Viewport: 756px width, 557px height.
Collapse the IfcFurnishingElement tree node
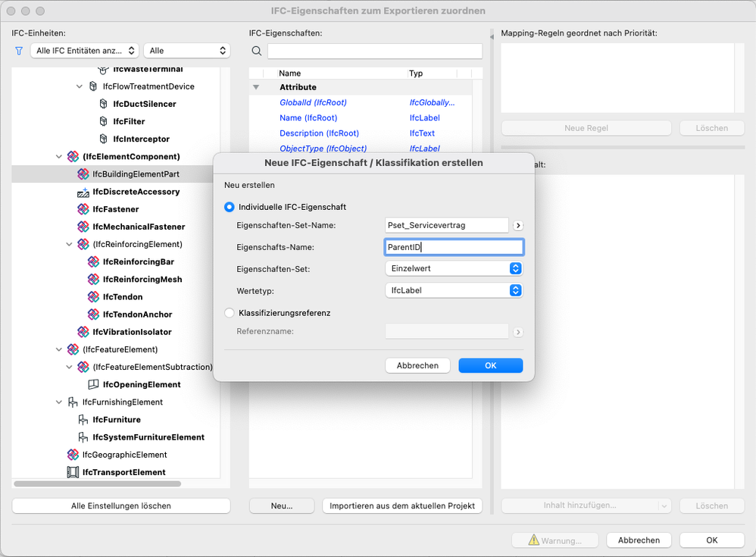pos(59,402)
